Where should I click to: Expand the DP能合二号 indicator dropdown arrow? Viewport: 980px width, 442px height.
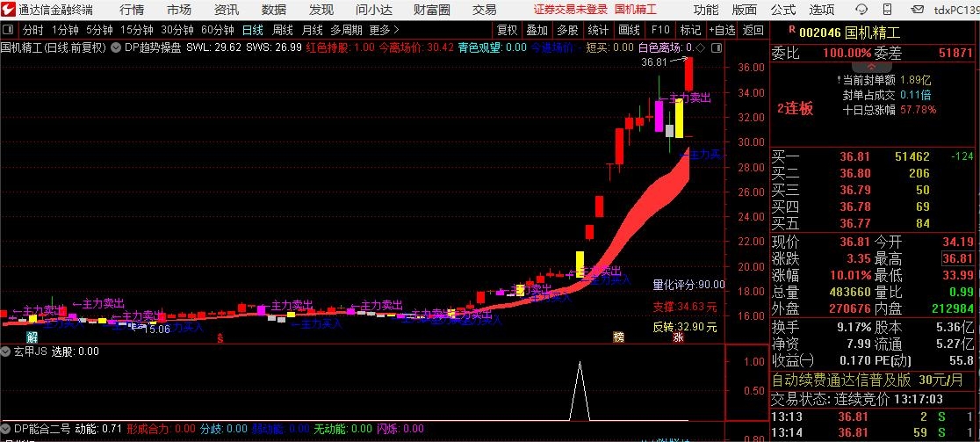point(7,429)
